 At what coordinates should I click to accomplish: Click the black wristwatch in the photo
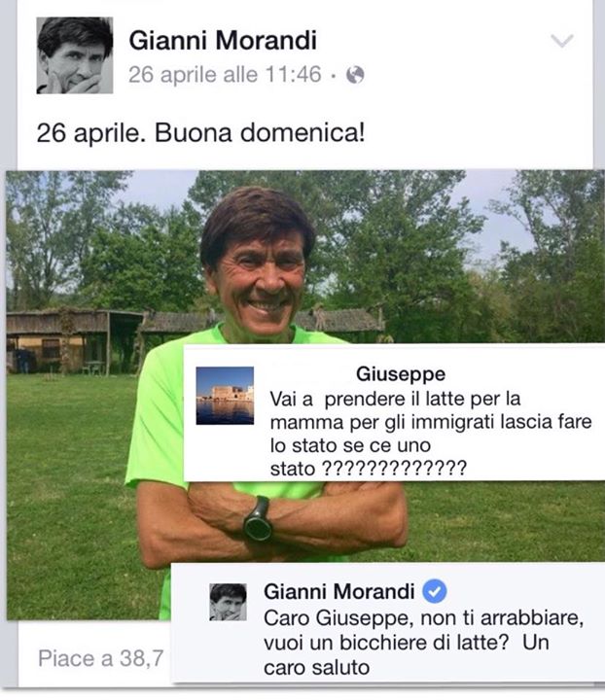tap(258, 521)
